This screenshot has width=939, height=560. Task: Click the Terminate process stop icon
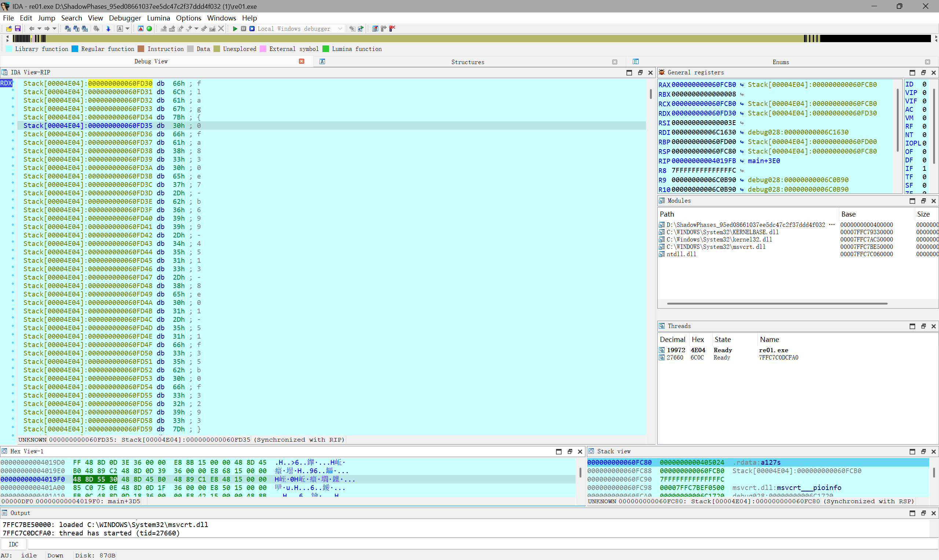tap(252, 29)
